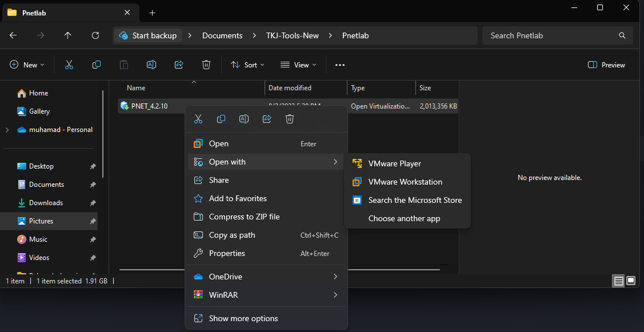Image resolution: width=644 pixels, height=332 pixels.
Task: Choose Open in the context menu
Action: click(x=266, y=144)
